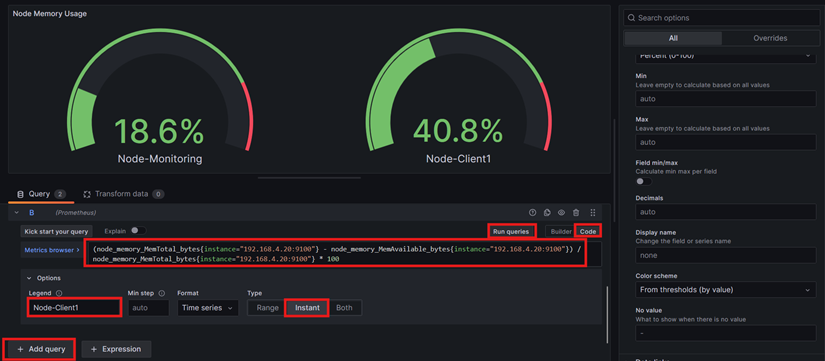Click the Search options field
The height and width of the screenshot is (361, 825).
pos(721,18)
